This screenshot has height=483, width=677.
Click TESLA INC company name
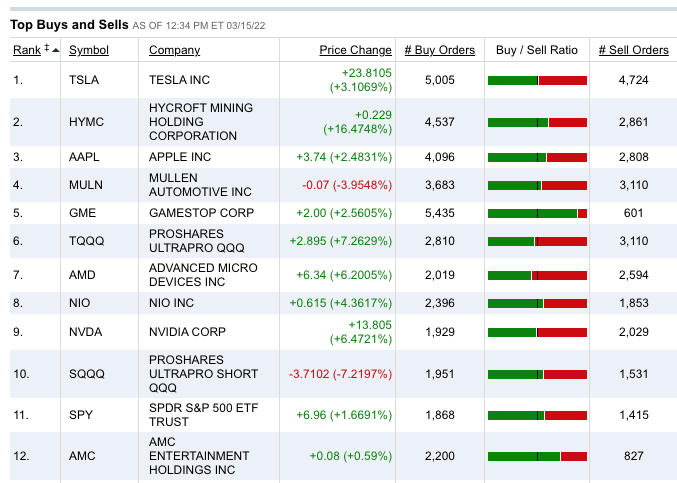[x=179, y=80]
